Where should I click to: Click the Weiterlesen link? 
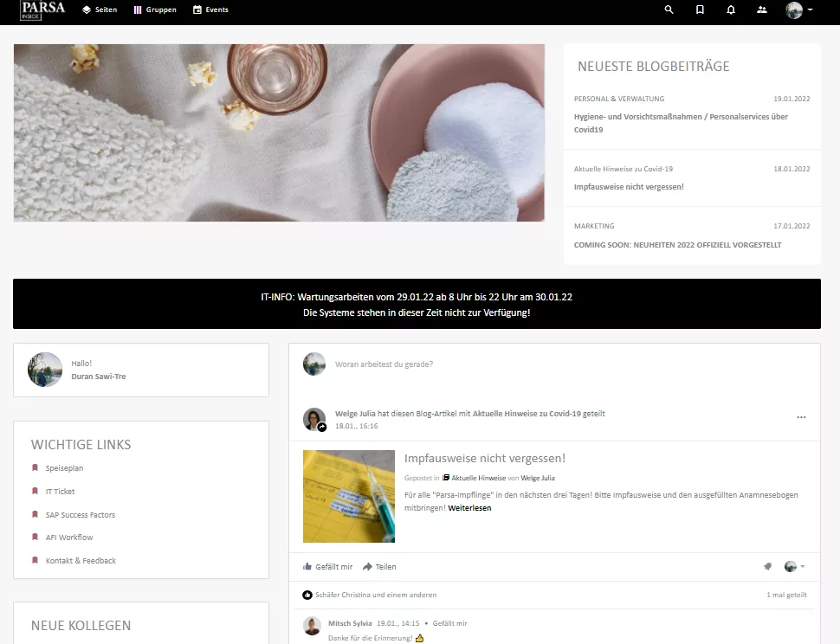tap(469, 508)
